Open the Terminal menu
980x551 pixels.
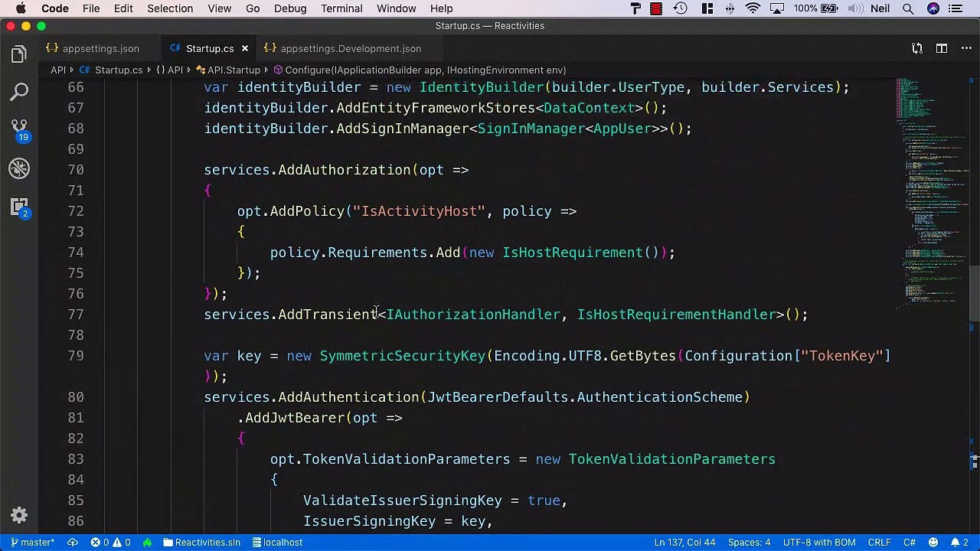(341, 8)
